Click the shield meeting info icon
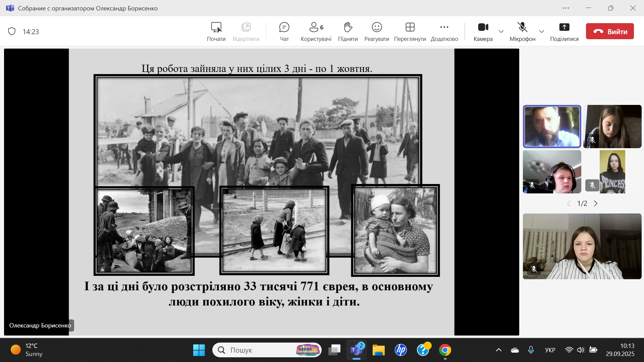This screenshot has height=362, width=644. tap(12, 32)
